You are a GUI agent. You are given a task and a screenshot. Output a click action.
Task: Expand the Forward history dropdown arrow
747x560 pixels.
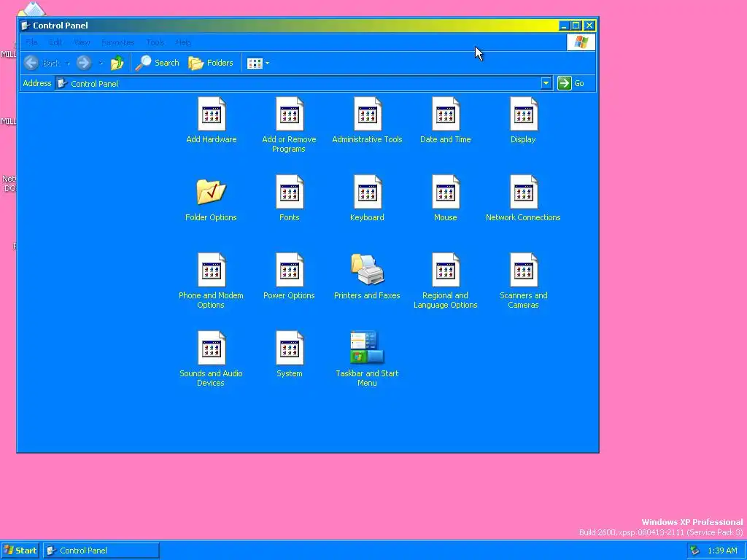[x=101, y=63]
